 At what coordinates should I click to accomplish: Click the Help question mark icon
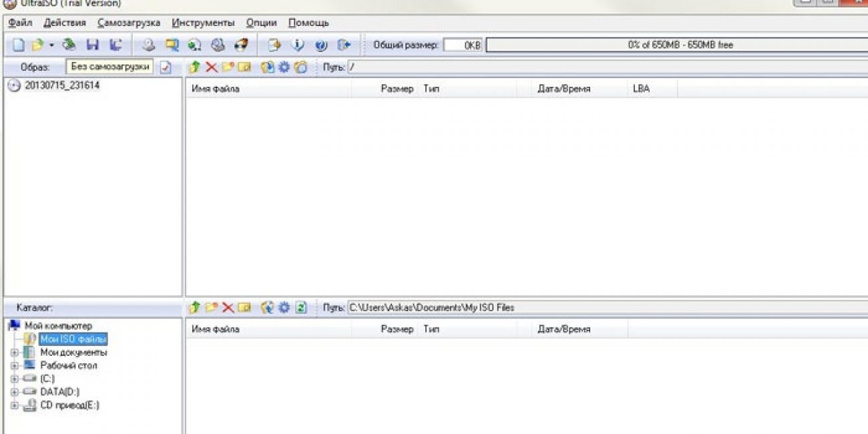[x=321, y=45]
